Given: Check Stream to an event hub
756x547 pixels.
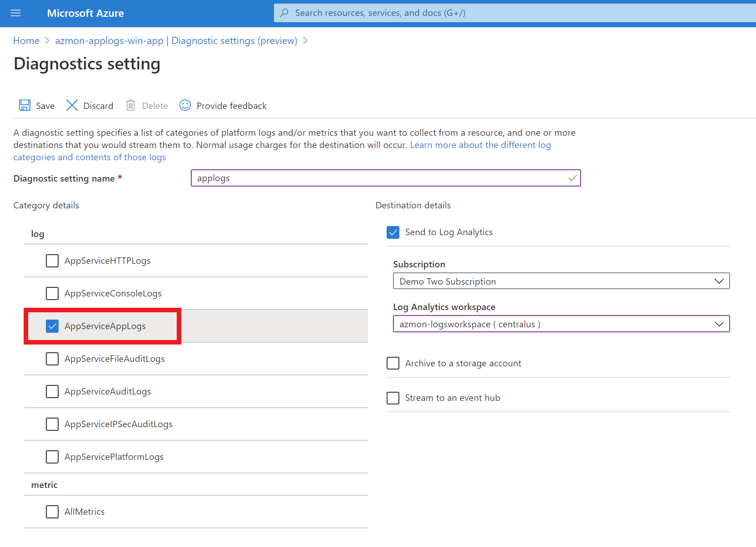Looking at the screenshot, I should 393,398.
